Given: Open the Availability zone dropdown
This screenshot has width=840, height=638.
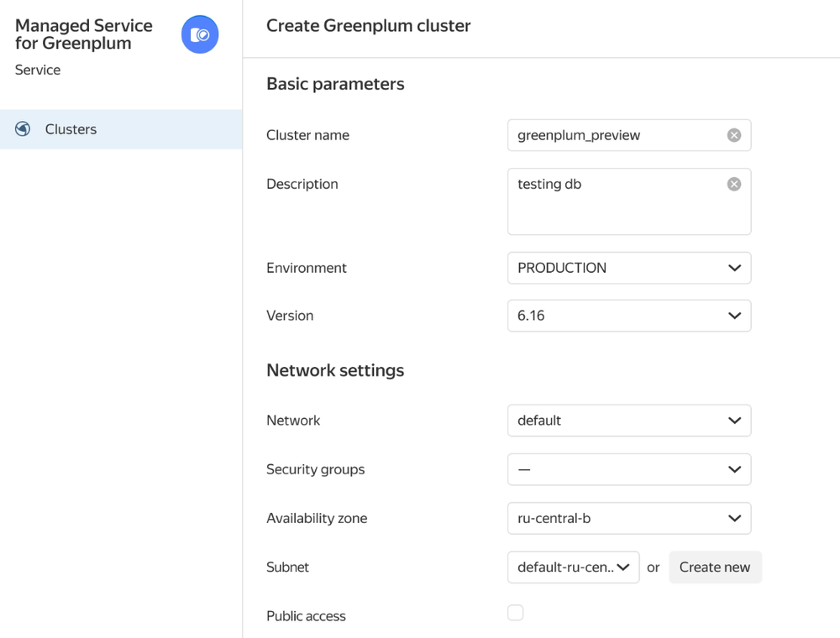Looking at the screenshot, I should click(x=628, y=518).
